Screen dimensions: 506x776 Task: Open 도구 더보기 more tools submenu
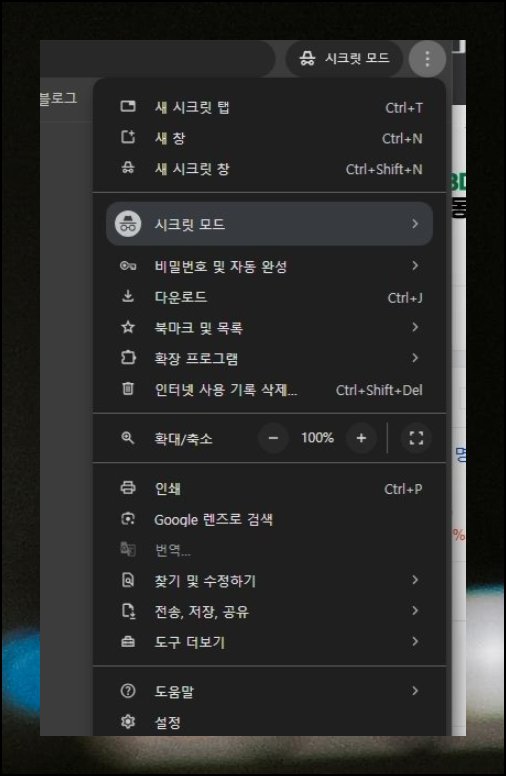269,642
